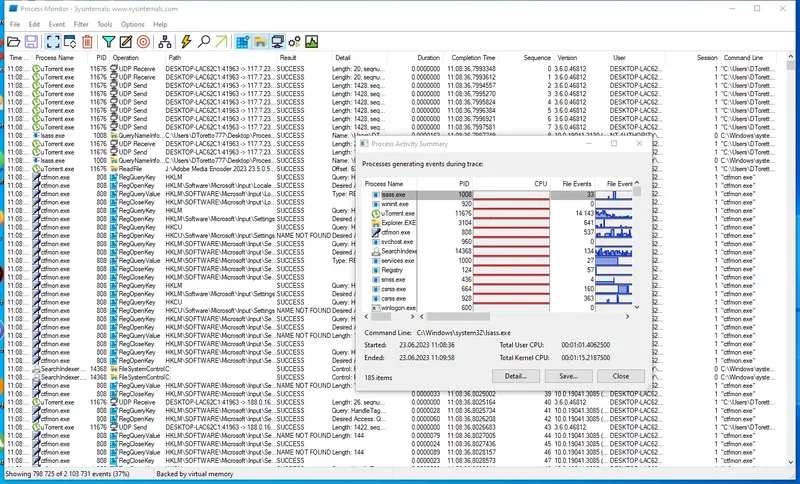Click the Find magnifier toolbar icon
Image resolution: width=800 pixels, height=484 pixels.
[204, 41]
